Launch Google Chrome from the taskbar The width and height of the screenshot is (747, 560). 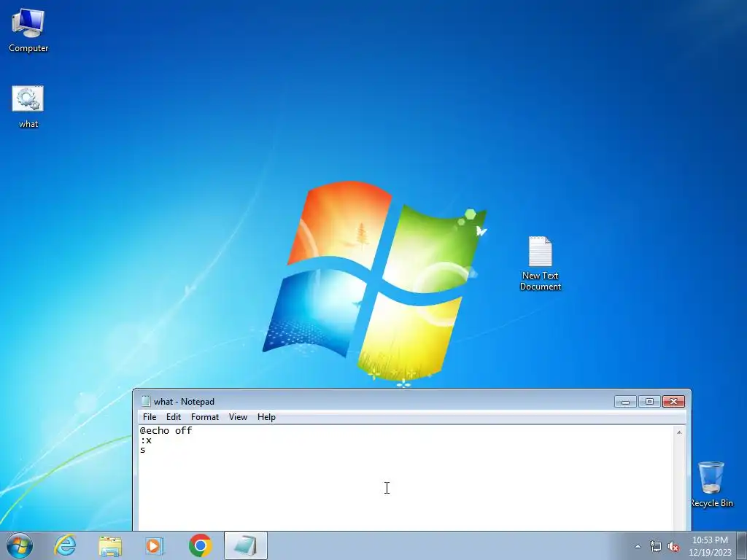point(201,545)
